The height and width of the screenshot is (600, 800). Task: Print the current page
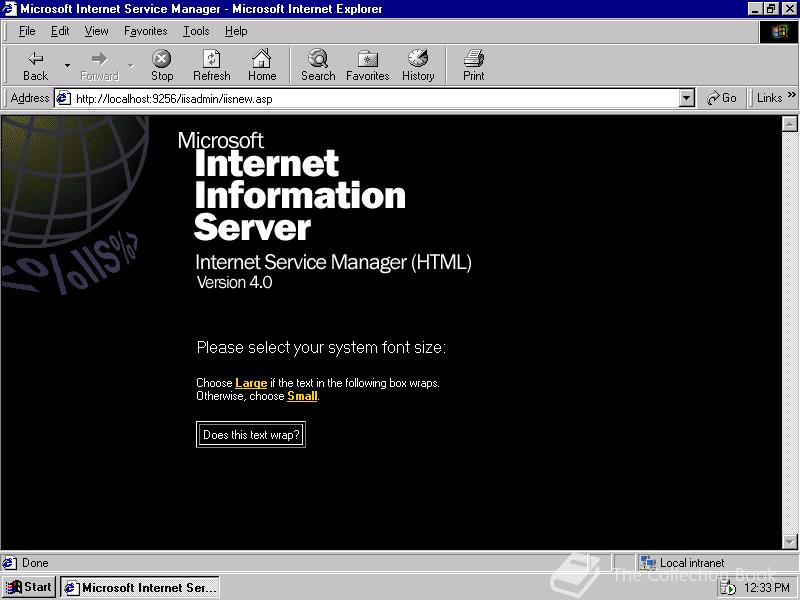click(473, 65)
